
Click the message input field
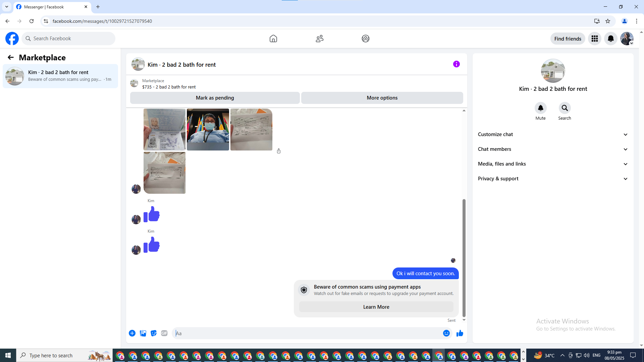tap(307, 333)
